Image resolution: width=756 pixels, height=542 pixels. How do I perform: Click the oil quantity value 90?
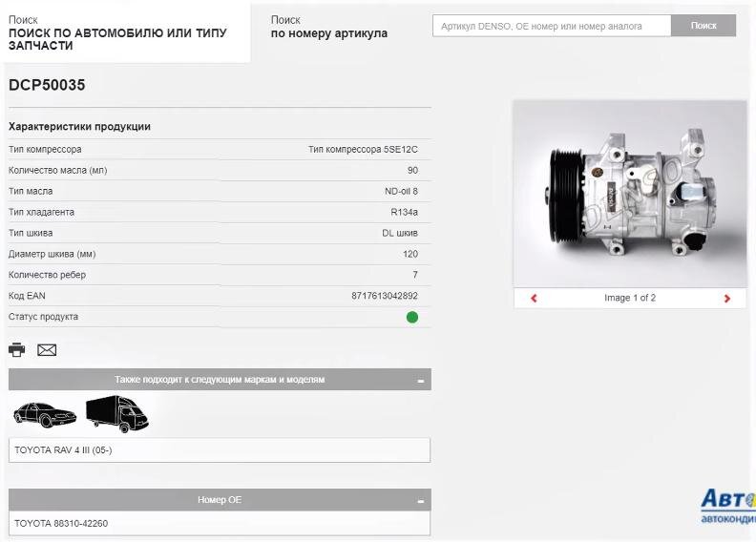click(412, 170)
